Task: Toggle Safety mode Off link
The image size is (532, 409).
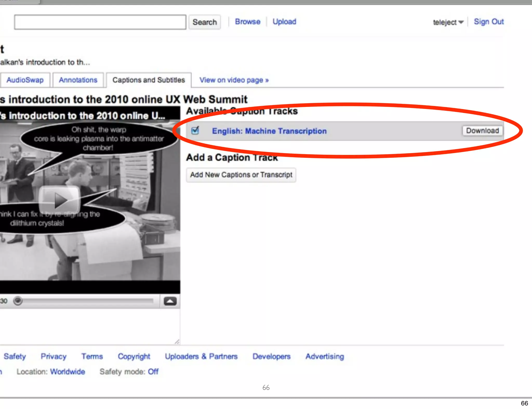Action: (153, 372)
